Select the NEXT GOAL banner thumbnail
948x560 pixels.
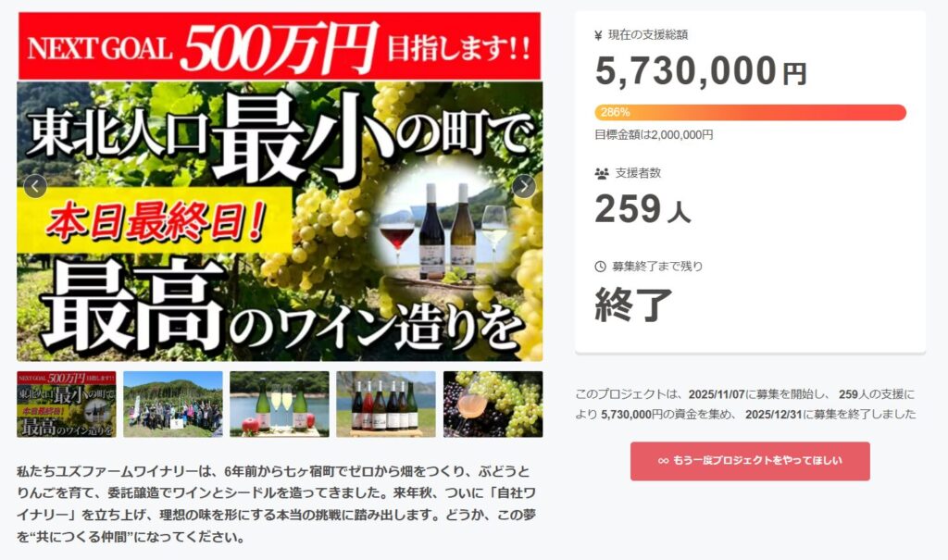[x=67, y=404]
